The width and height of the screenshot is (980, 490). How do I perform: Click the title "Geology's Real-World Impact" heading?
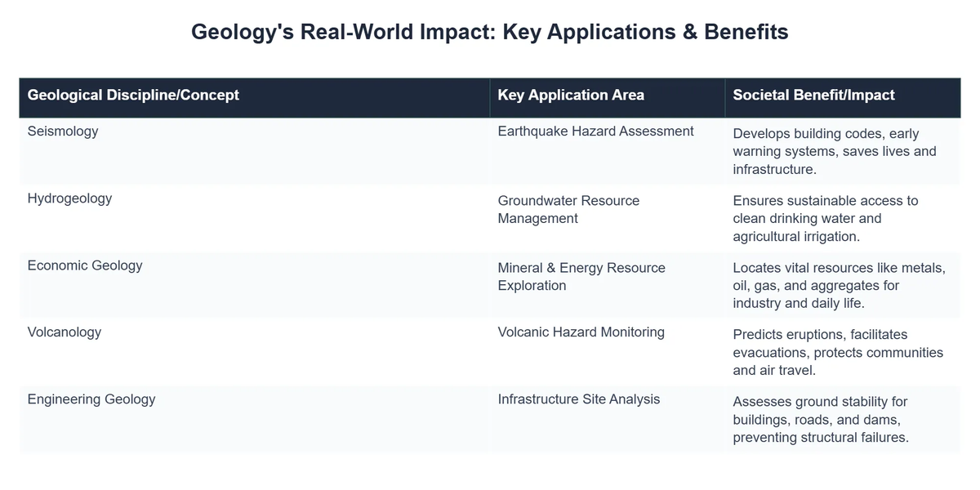[x=490, y=32]
